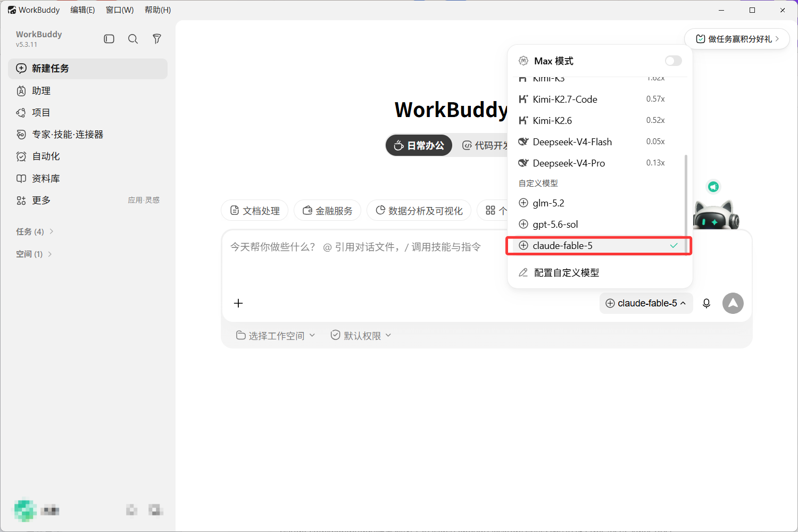This screenshot has width=798, height=532.
Task: Switch to the 日常办公 tab
Action: point(419,145)
